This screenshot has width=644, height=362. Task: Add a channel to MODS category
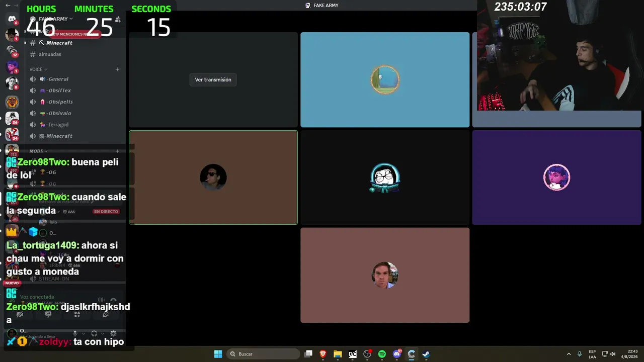click(x=117, y=151)
